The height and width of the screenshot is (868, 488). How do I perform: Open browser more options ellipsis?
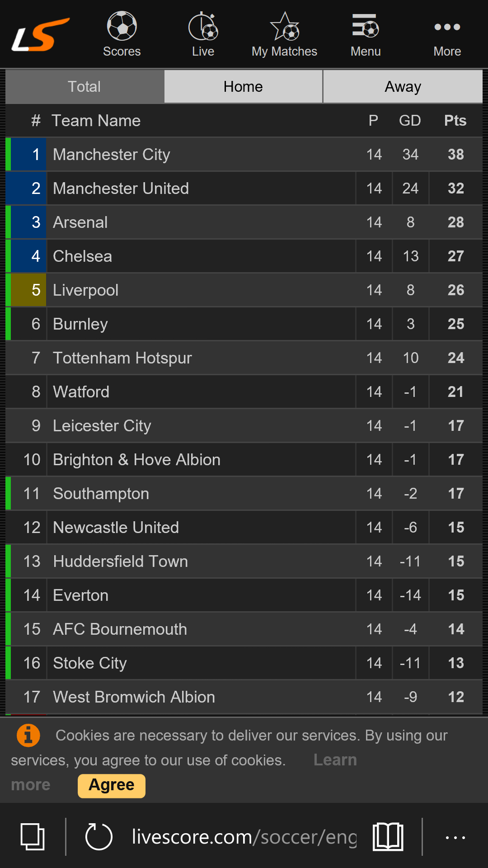[x=455, y=837]
